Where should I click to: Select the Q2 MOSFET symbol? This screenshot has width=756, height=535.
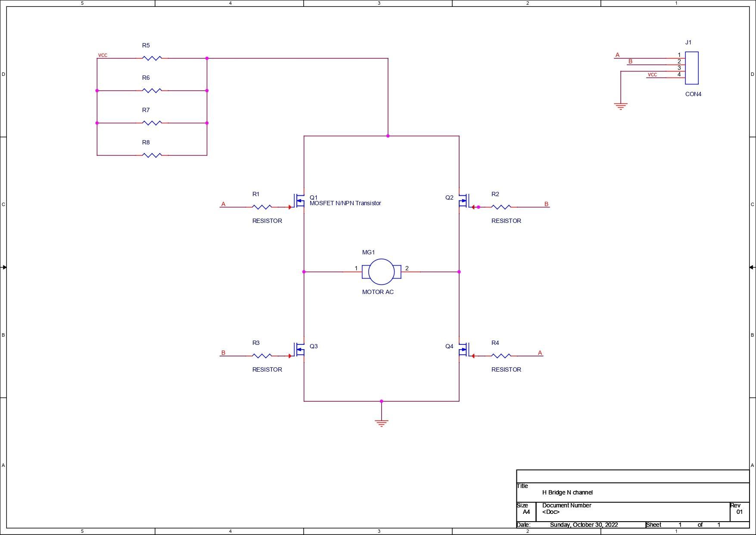(x=464, y=200)
